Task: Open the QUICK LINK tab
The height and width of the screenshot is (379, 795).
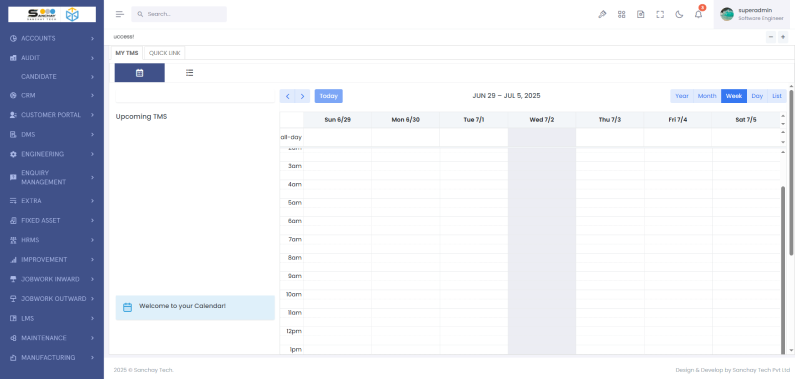Action: point(164,53)
